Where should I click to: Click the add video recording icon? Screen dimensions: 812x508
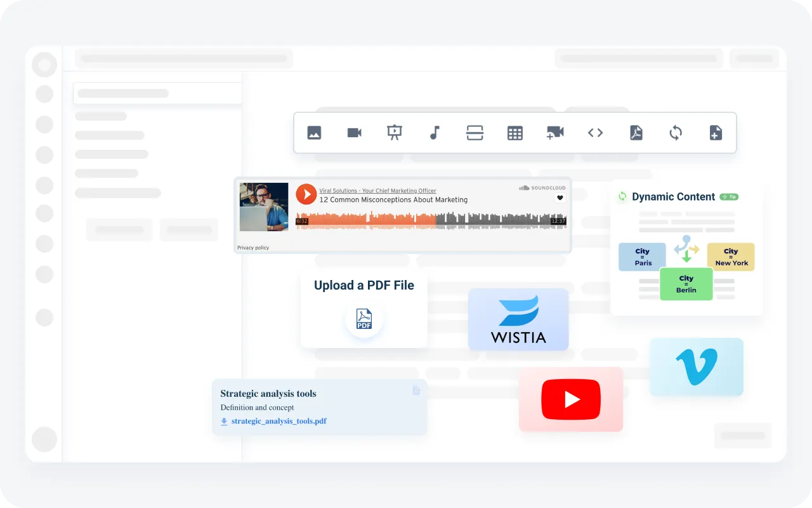tap(555, 133)
